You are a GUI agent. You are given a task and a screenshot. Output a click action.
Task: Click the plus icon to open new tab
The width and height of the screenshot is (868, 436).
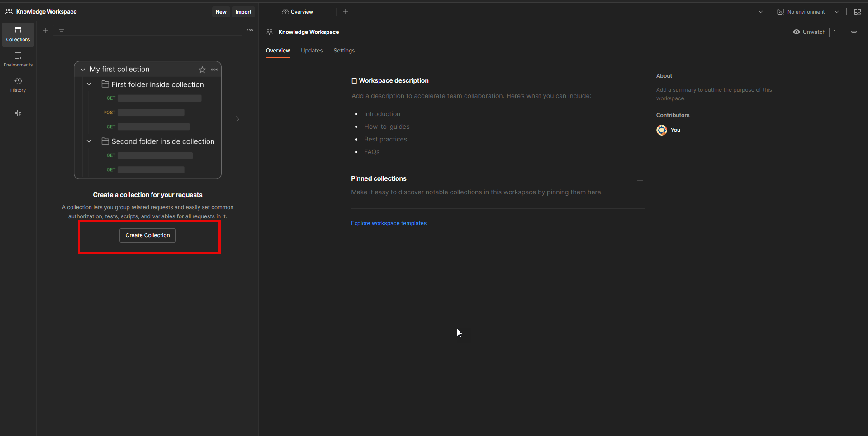(x=346, y=12)
